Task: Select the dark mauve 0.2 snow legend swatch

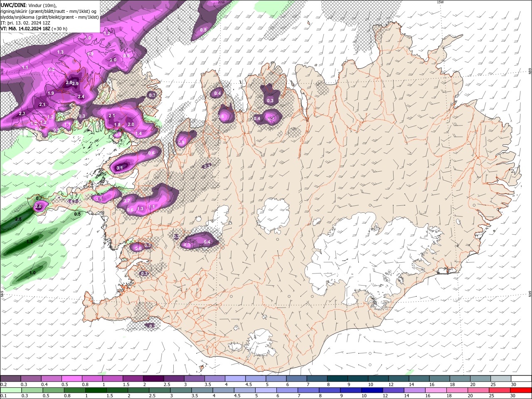Action: coord(10,379)
